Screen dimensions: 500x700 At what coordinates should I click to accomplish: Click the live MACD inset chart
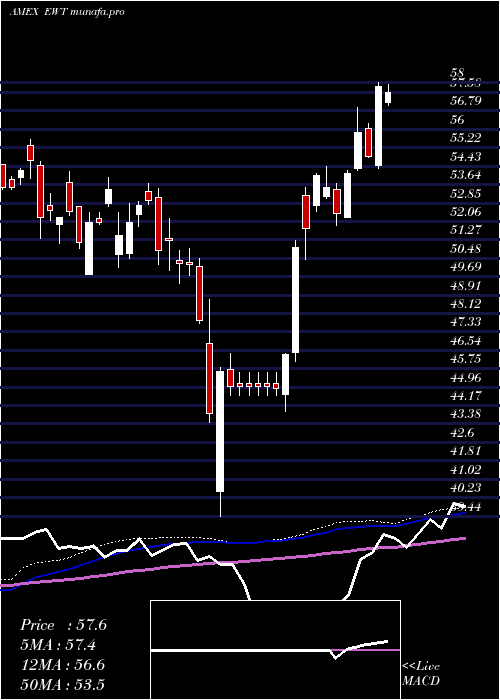275,650
